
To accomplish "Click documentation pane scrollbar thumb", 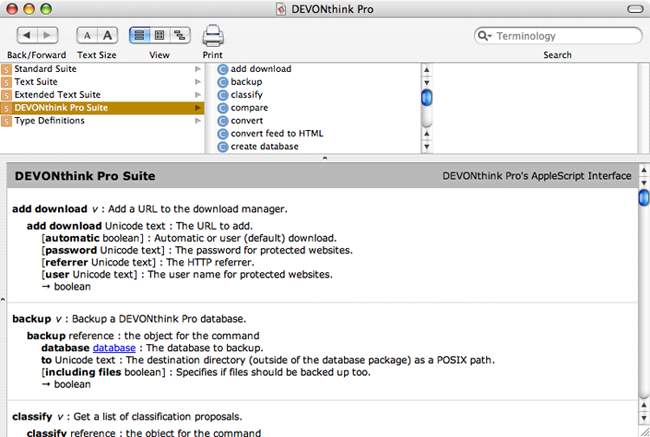I will click(x=644, y=197).
